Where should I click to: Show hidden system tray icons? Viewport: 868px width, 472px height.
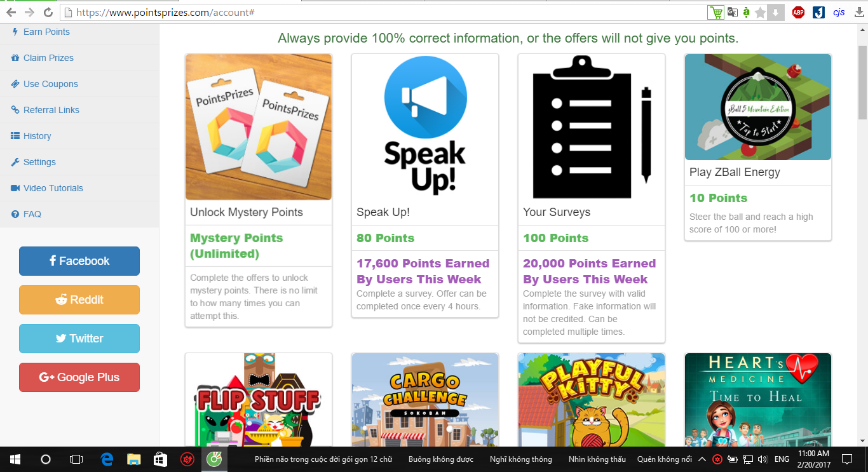[702, 459]
